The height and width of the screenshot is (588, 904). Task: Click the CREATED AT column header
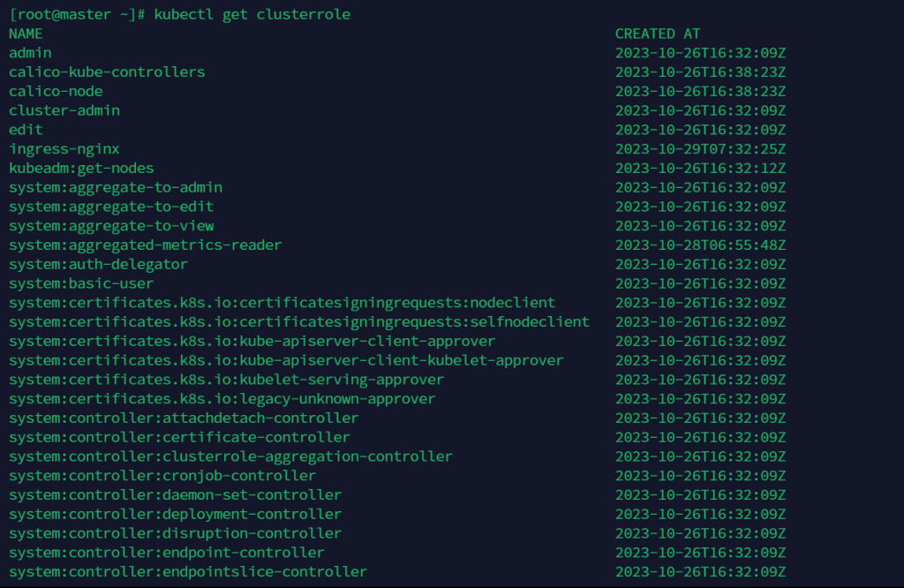click(x=657, y=34)
